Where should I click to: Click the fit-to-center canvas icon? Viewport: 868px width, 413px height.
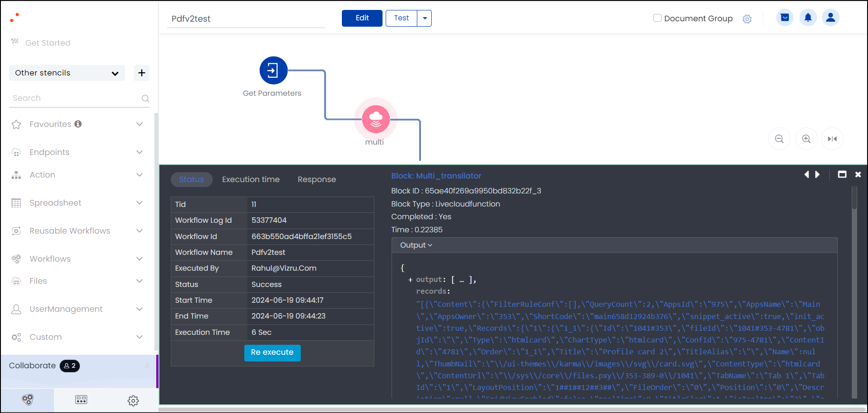pos(832,139)
